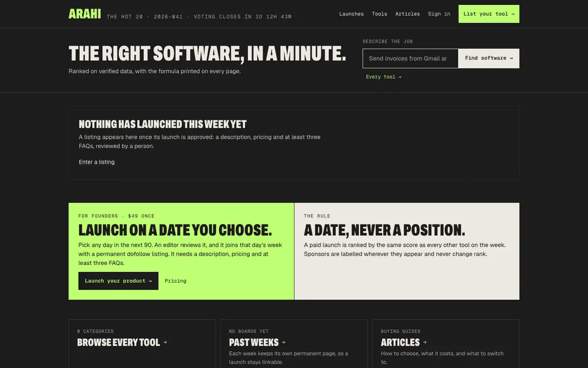Open the Tools nav item
588x368 pixels.
379,14
